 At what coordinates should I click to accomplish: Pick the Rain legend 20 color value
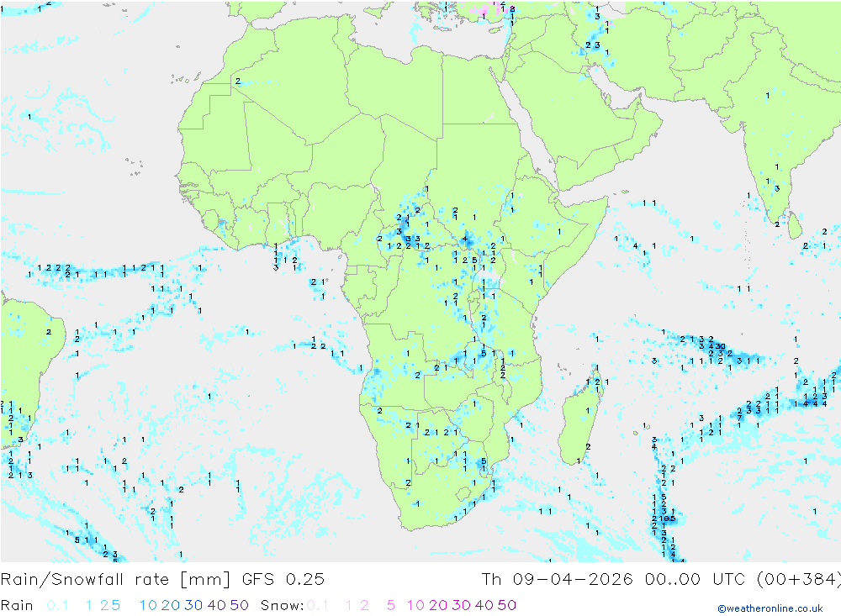pyautogui.click(x=171, y=605)
